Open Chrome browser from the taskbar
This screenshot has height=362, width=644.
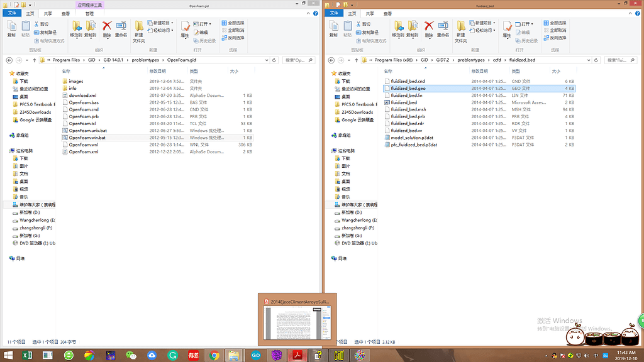pyautogui.click(x=214, y=356)
